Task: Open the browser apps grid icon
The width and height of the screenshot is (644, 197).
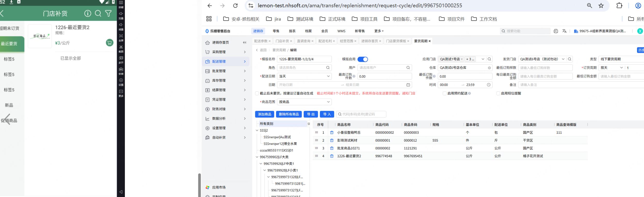Action: coord(209,19)
